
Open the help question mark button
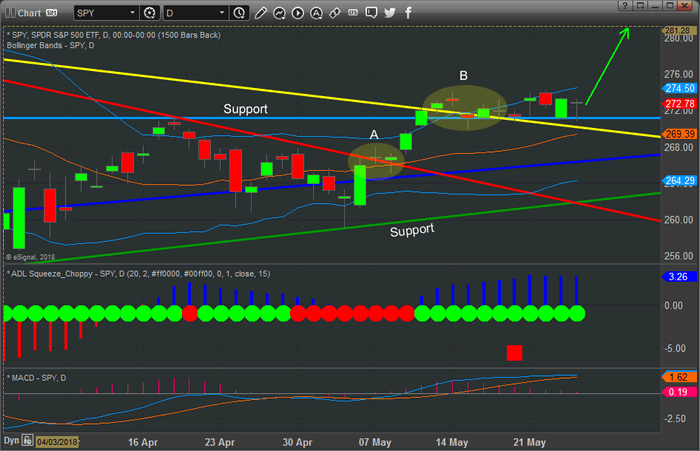coord(625,5)
